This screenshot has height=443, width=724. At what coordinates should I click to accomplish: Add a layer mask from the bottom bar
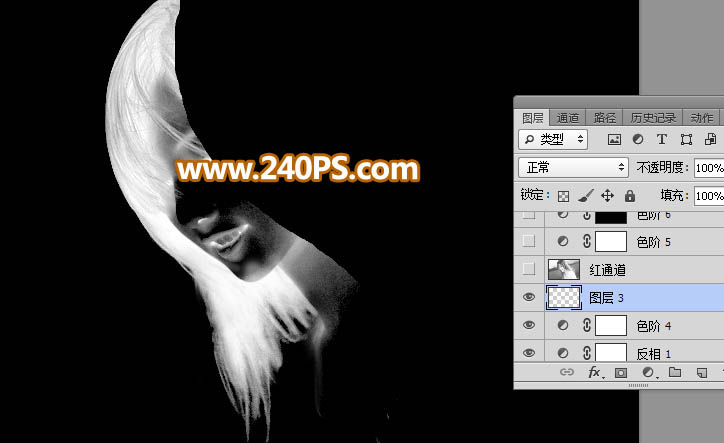[x=620, y=372]
